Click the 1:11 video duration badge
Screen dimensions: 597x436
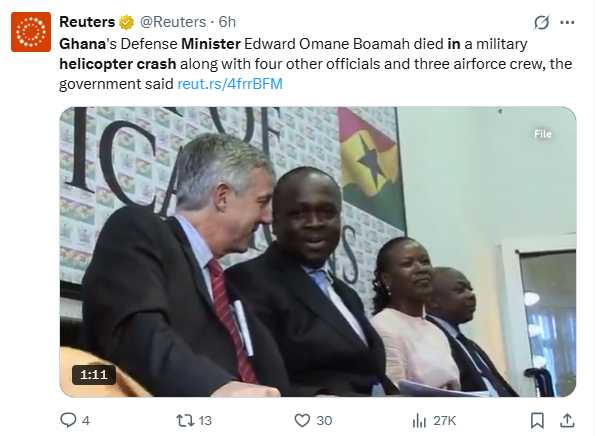point(94,375)
